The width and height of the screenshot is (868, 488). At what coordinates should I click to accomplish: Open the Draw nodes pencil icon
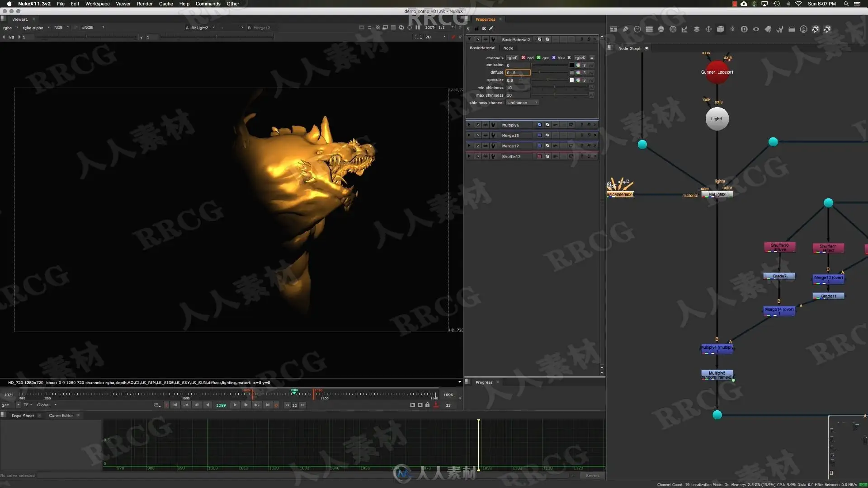click(626, 29)
